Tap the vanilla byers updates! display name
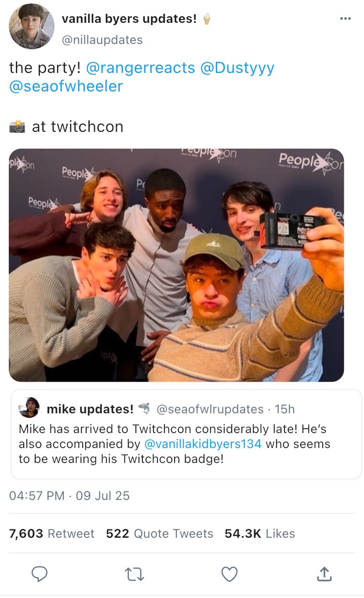 pos(129,19)
